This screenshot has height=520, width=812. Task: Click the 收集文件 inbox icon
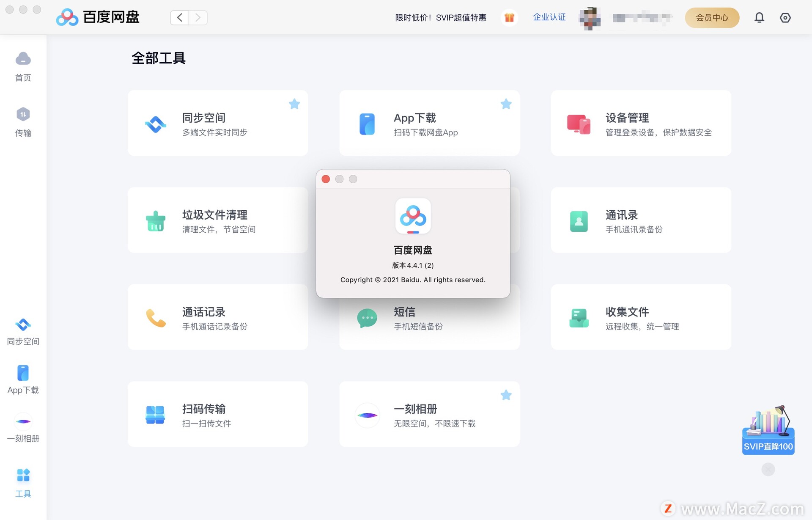pos(579,318)
